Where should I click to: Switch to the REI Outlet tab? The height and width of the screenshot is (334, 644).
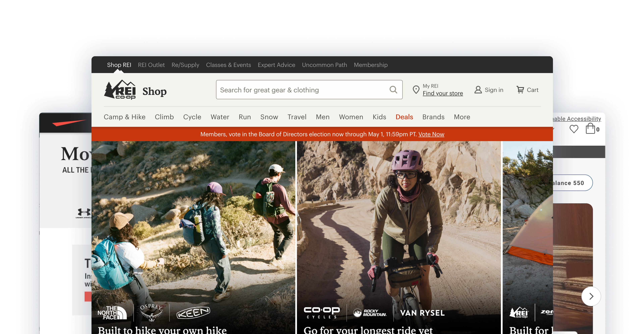(x=151, y=65)
